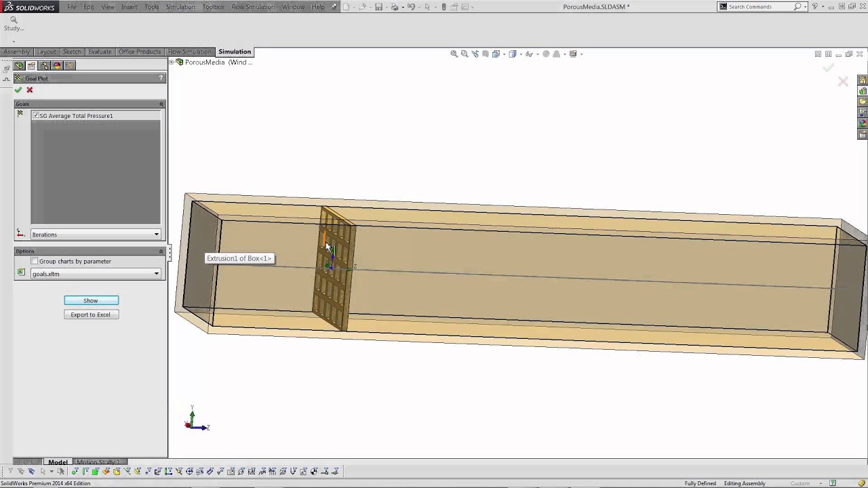Click the Print icon
The width and height of the screenshot is (868, 488).
click(x=395, y=7)
